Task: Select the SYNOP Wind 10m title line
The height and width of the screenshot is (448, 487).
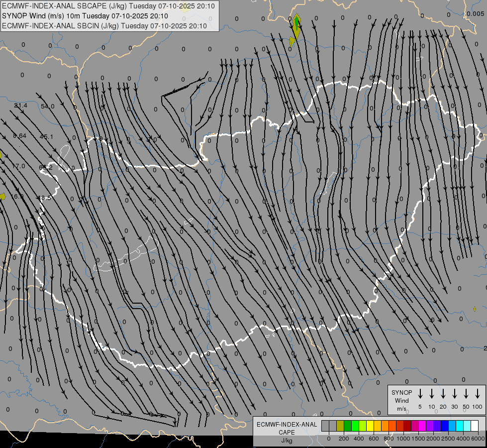Action: pos(89,16)
